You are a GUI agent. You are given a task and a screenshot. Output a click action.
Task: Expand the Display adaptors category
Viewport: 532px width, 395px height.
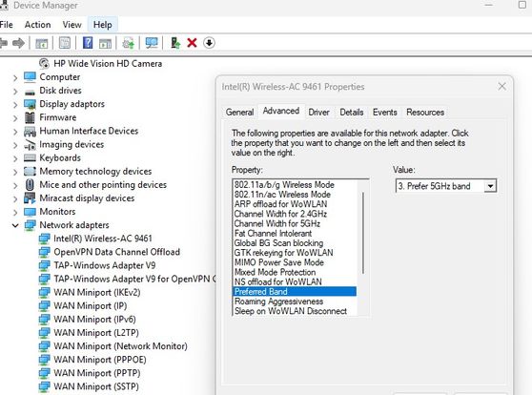(15, 104)
